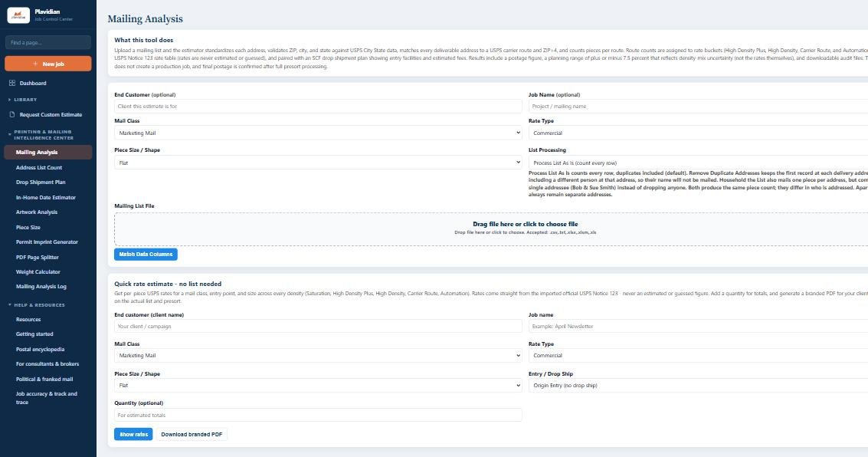The width and height of the screenshot is (868, 457).
Task: Open Job accuracy & track and trace
Action: click(47, 398)
